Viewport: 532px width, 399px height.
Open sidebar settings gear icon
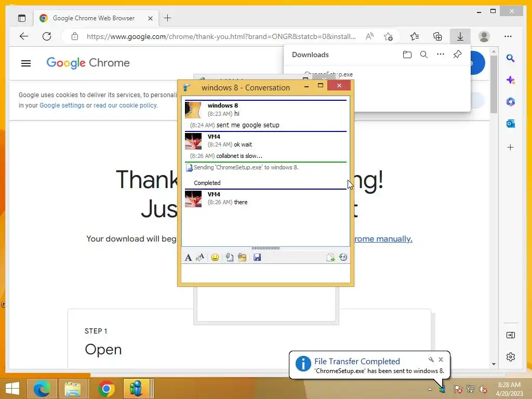coord(510,357)
